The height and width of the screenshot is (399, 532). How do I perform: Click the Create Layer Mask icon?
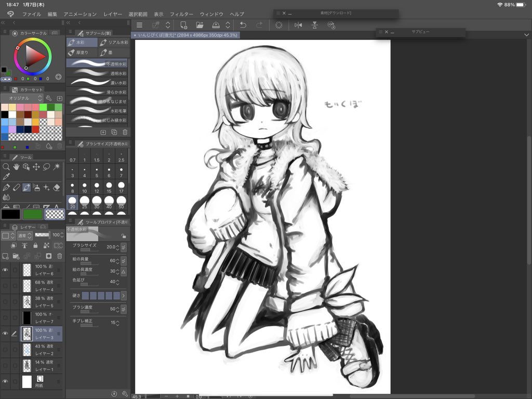pyautogui.click(x=48, y=256)
